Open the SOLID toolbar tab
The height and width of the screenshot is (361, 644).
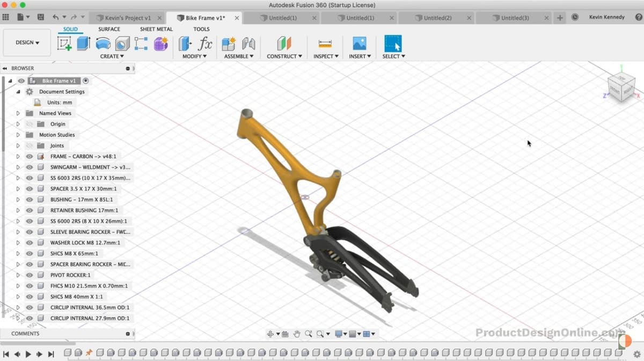[x=70, y=29]
